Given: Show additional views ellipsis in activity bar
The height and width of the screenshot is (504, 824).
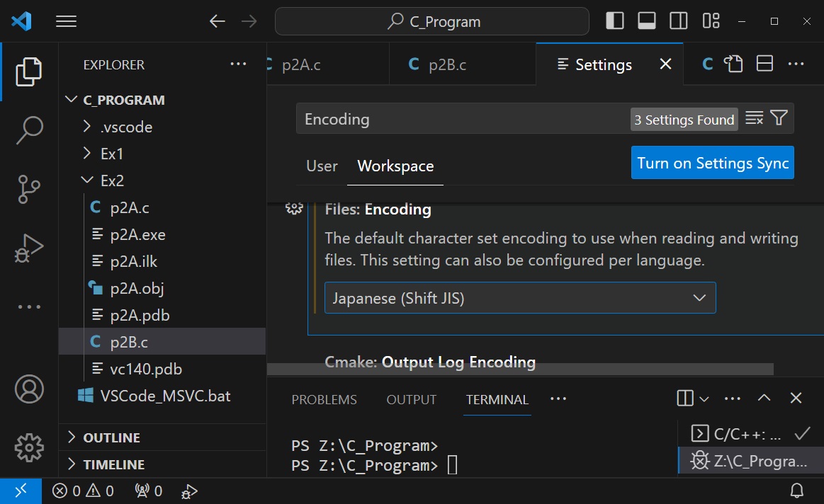Looking at the screenshot, I should click(x=29, y=307).
